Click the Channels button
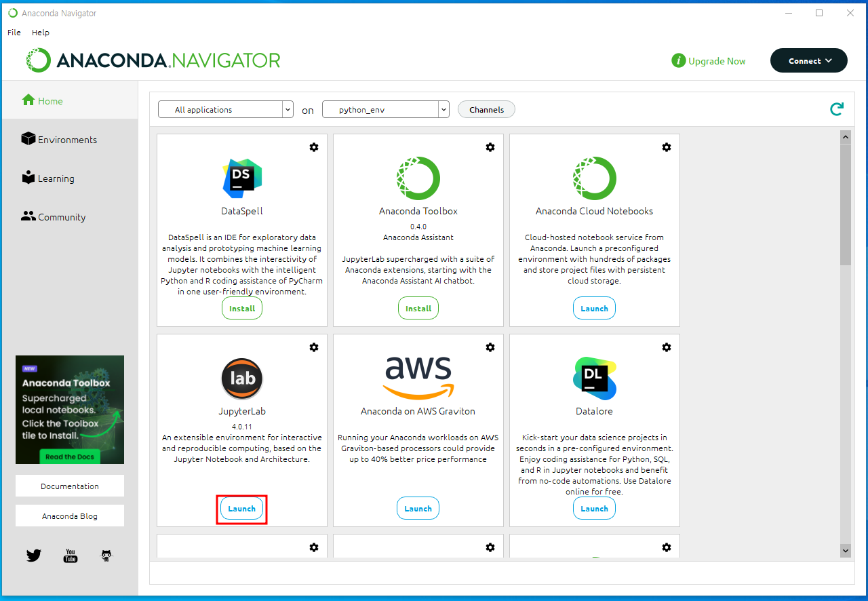 (486, 109)
